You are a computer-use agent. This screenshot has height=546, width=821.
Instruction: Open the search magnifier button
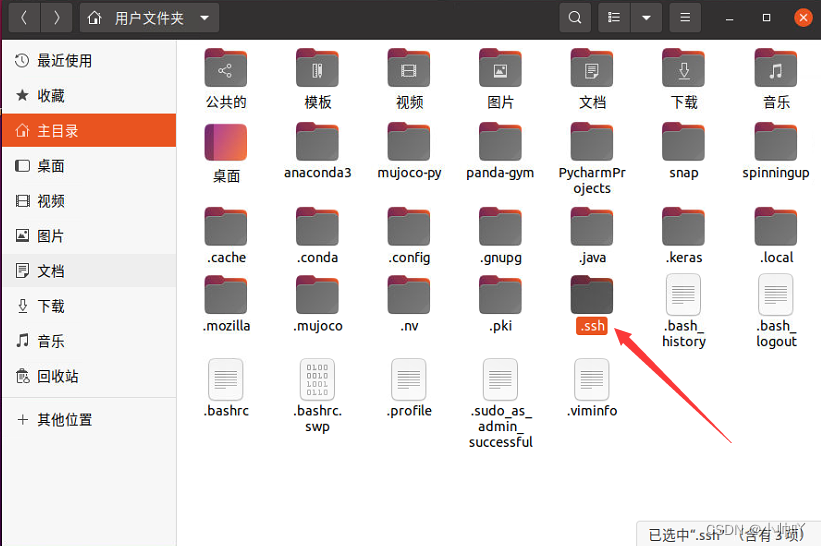tap(575, 18)
